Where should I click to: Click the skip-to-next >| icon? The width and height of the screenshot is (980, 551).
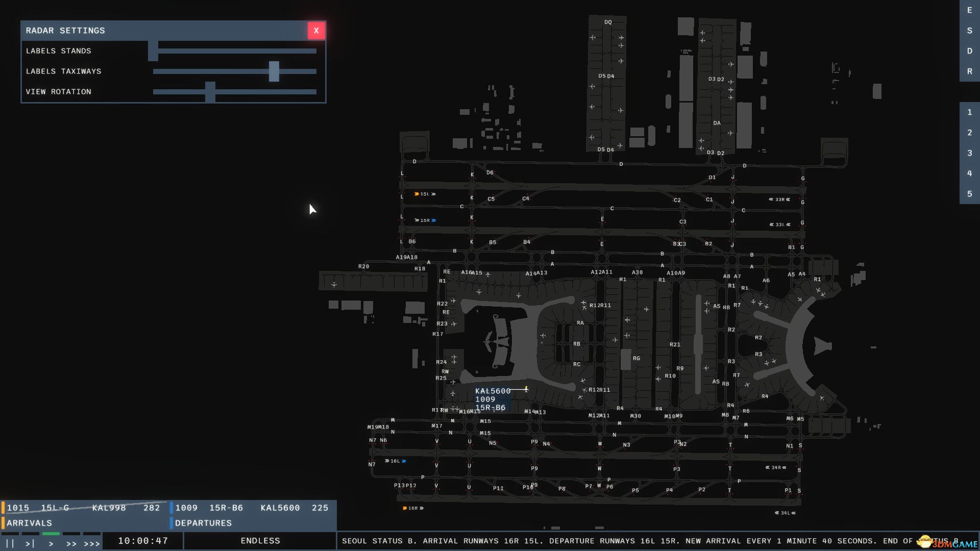(x=30, y=541)
